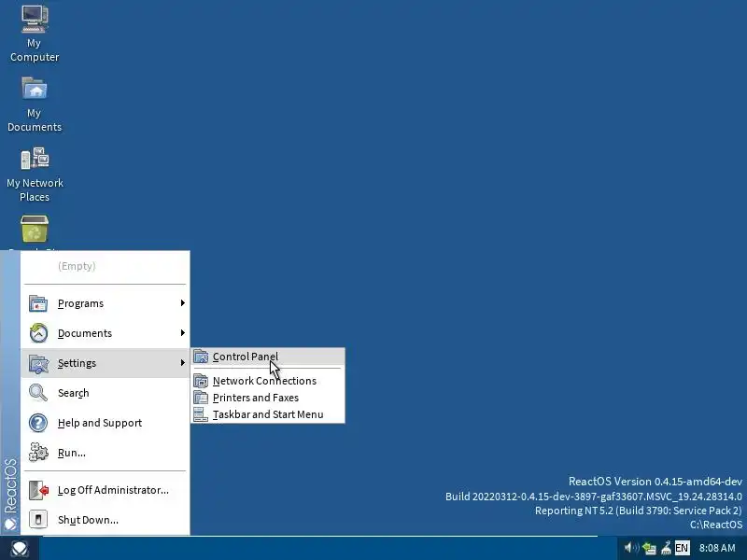Click the Printers and Faxes folder icon
747x560 pixels.
(x=201, y=398)
